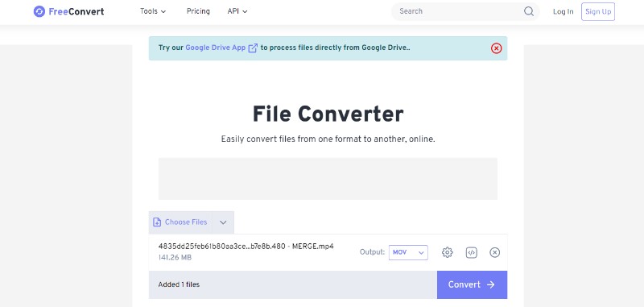Screen dimensions: 644x307
Task: Click the external link icon beside Google Drive App
Action: pos(253,48)
